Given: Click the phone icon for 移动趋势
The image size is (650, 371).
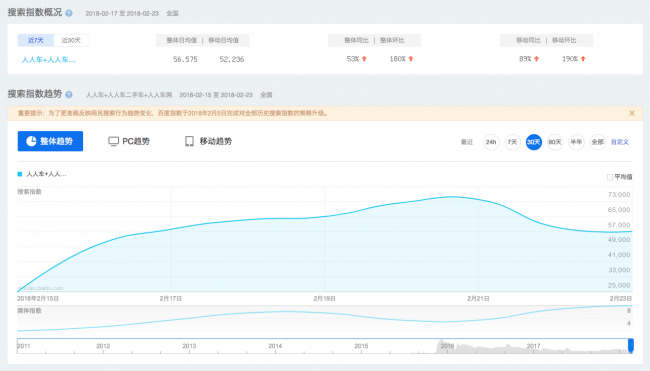Looking at the screenshot, I should click(189, 141).
